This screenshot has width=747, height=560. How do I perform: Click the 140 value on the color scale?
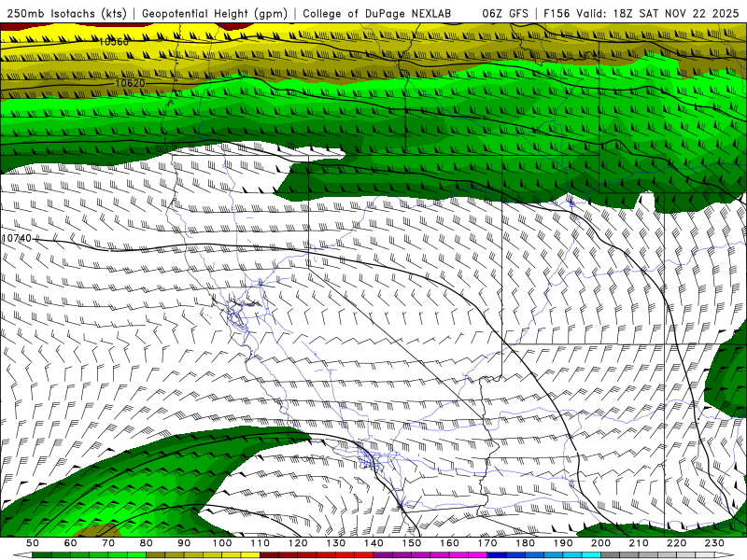[373, 543]
